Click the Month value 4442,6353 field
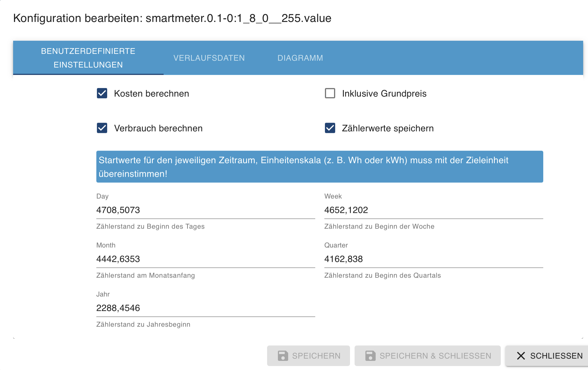 [x=205, y=259]
